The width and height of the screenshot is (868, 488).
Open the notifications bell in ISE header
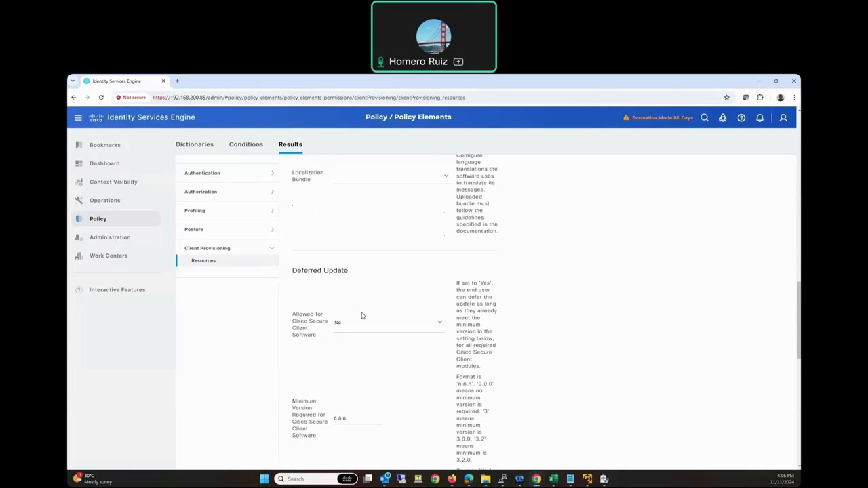pyautogui.click(x=759, y=117)
